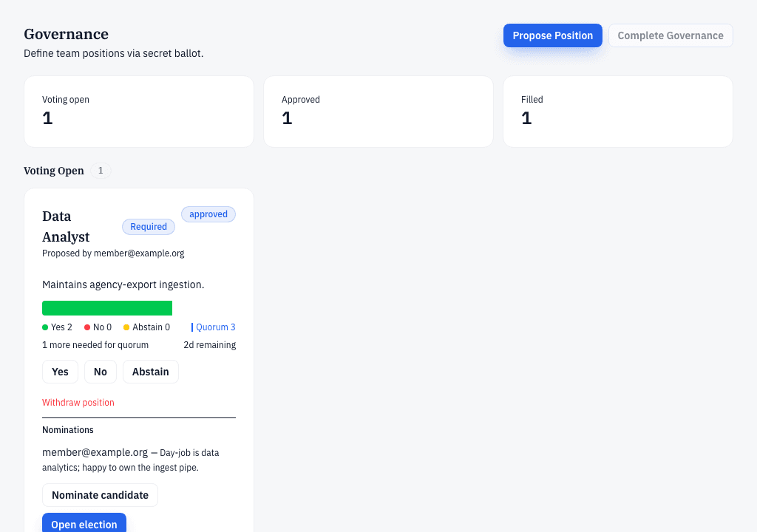Click the red No 0 legend dot
The width and height of the screenshot is (757, 532).
[87, 327]
